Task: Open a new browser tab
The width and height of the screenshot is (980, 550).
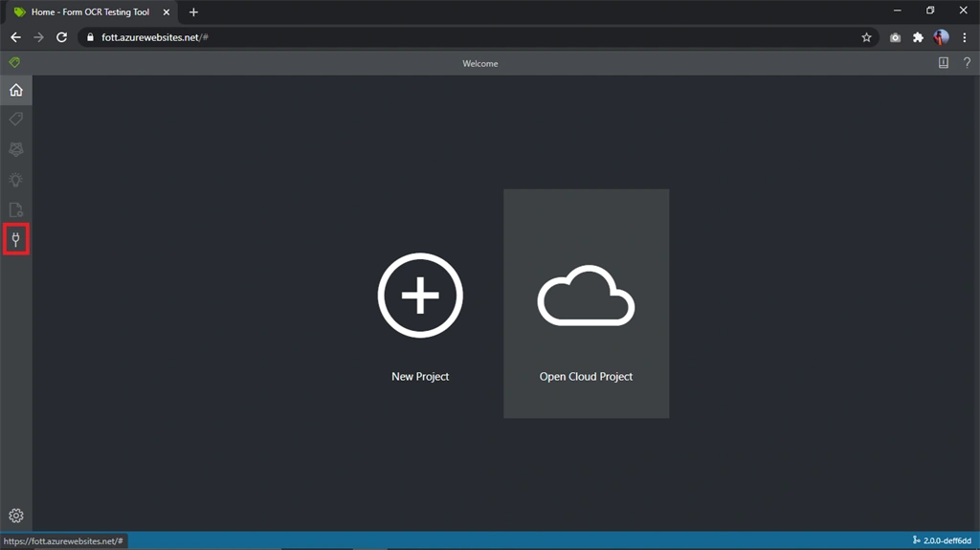Action: pyautogui.click(x=193, y=11)
